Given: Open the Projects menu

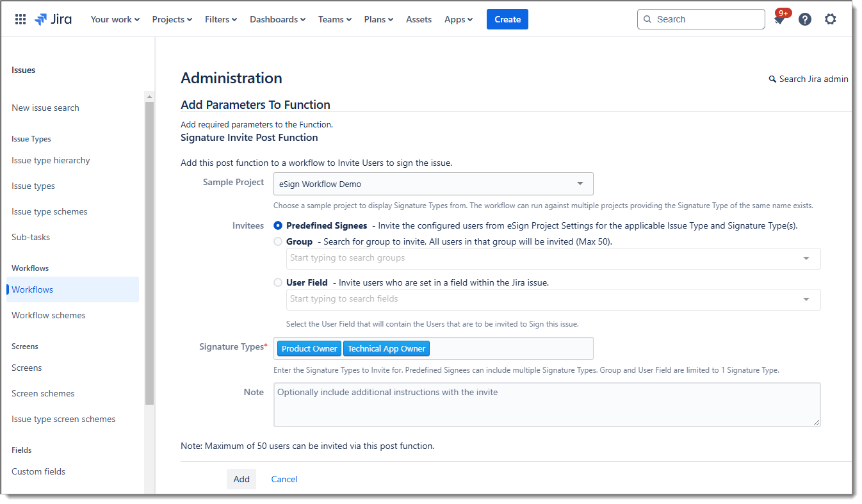Looking at the screenshot, I should tap(172, 19).
